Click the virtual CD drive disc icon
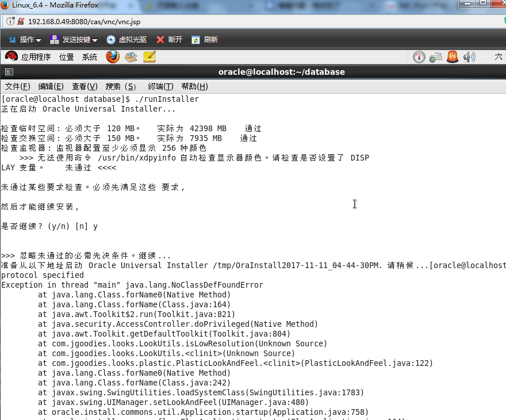The width and height of the screenshot is (506, 420). 110,40
